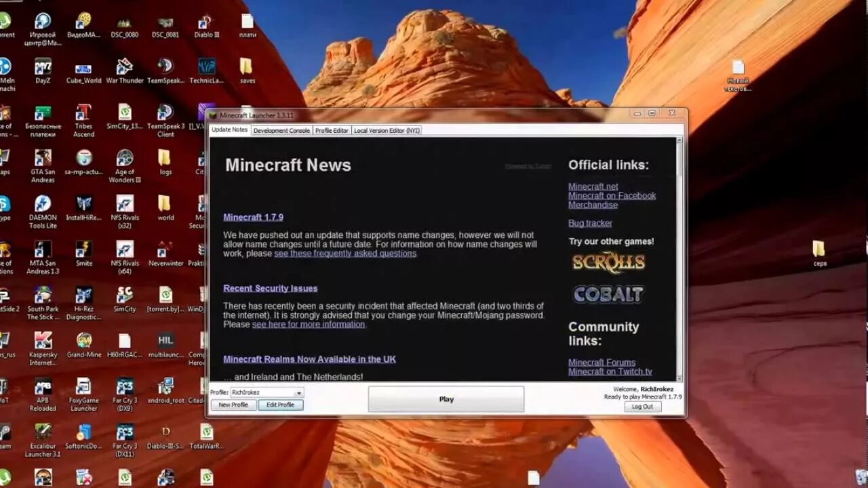Select the серв folder at right
Viewport: 868px width, 488px height.
tap(819, 253)
